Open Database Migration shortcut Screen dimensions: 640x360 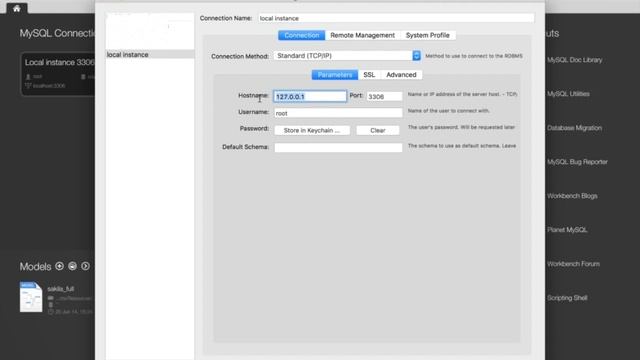pos(574,128)
